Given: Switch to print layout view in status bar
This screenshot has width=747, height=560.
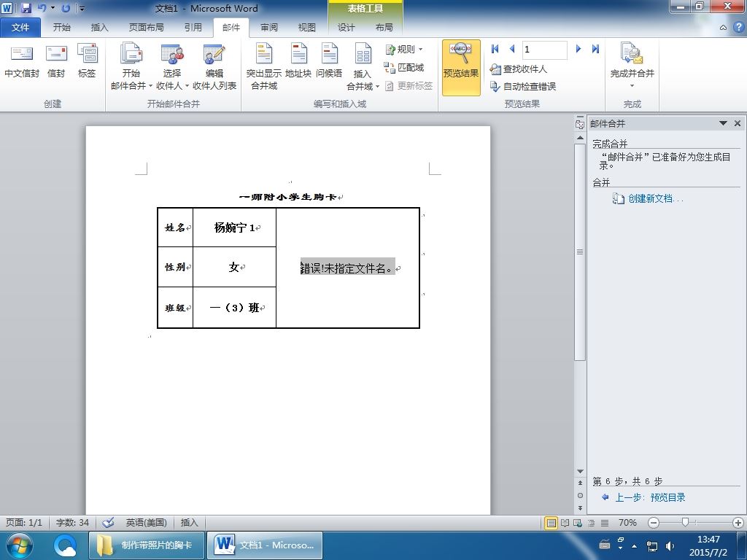Looking at the screenshot, I should (x=551, y=523).
